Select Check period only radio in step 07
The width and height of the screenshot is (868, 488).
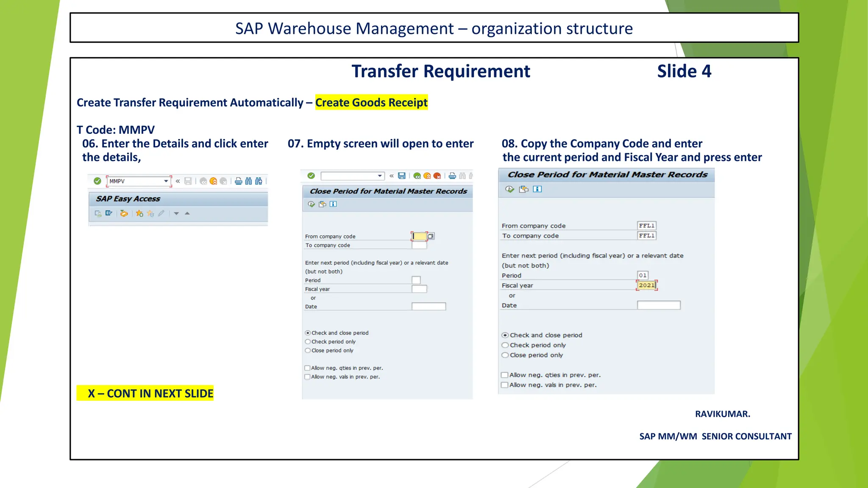(x=308, y=341)
